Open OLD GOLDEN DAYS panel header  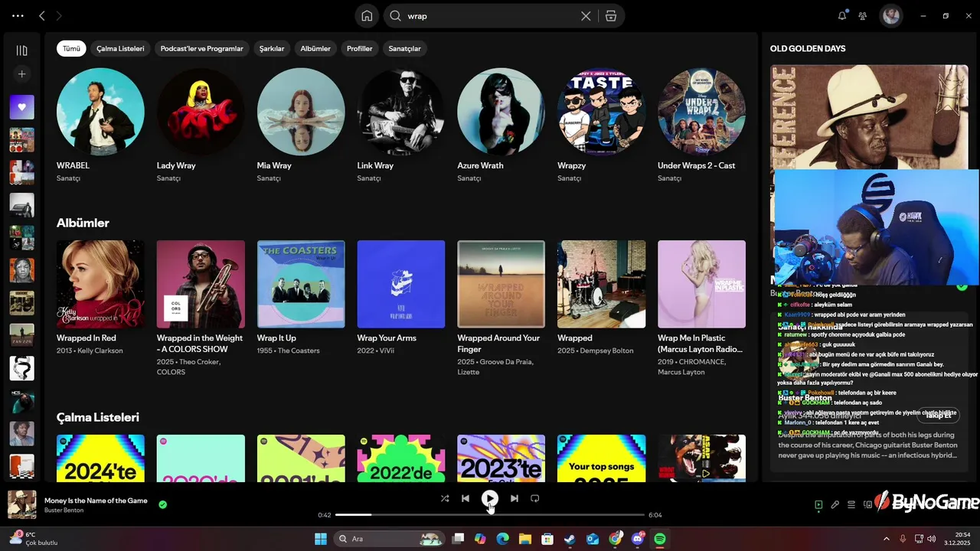[x=808, y=48]
